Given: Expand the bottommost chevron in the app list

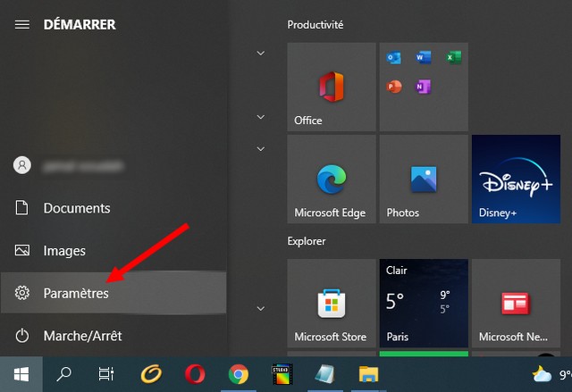Looking at the screenshot, I should click(x=261, y=308).
